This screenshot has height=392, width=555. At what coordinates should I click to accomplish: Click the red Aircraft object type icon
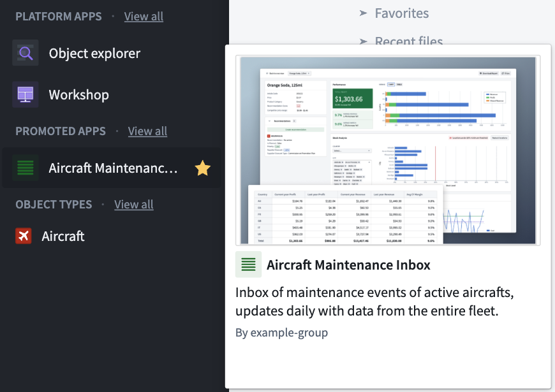[24, 236]
